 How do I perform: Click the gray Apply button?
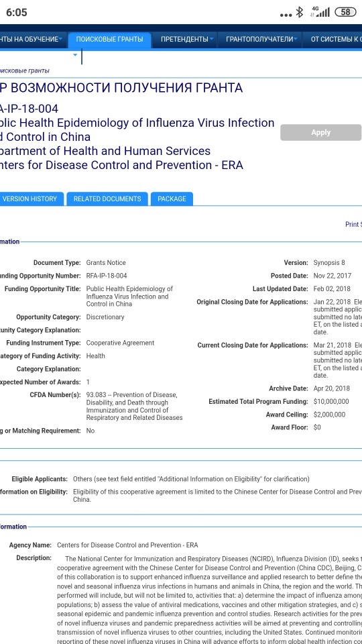(x=320, y=133)
